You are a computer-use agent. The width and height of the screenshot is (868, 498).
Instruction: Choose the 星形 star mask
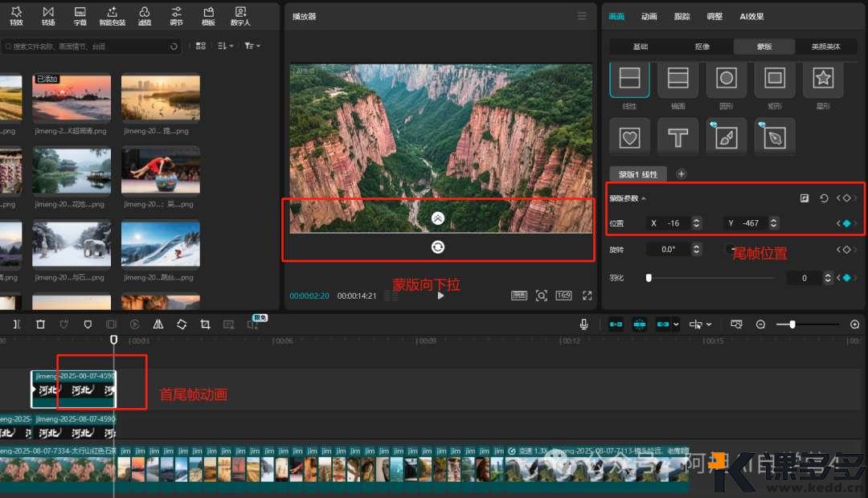tap(823, 79)
